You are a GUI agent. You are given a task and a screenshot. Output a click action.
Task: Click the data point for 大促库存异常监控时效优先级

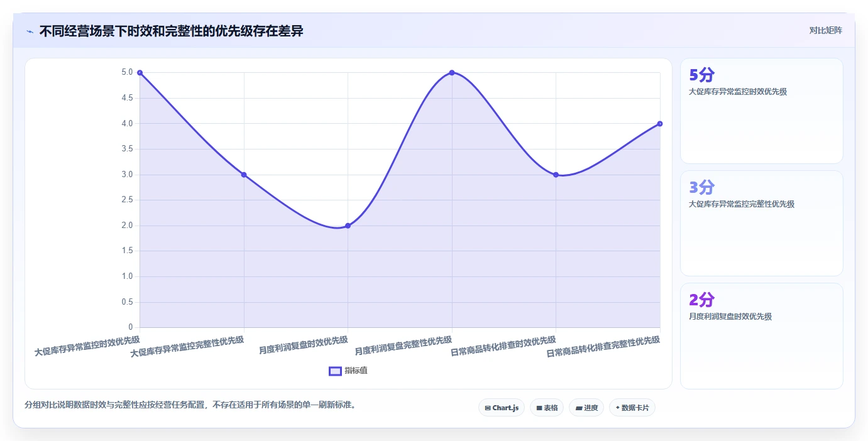click(x=140, y=73)
